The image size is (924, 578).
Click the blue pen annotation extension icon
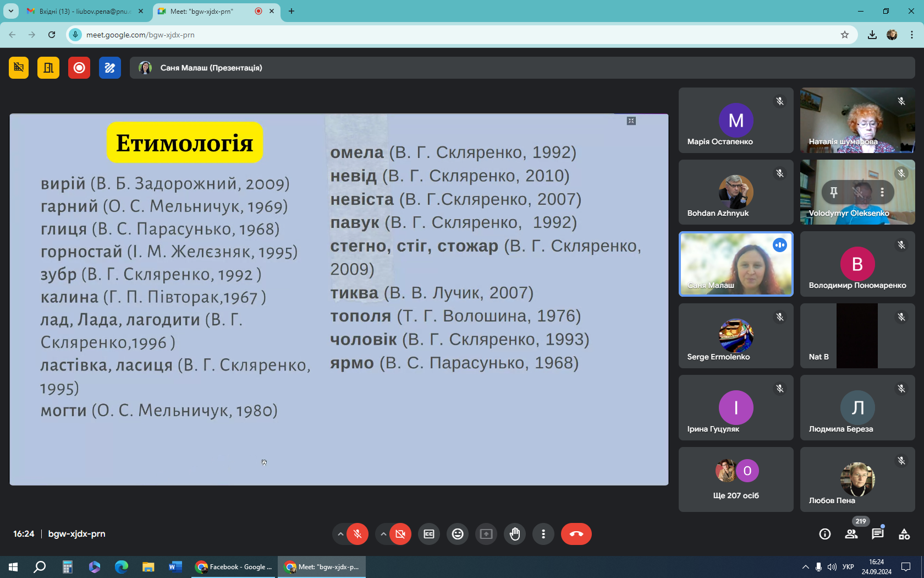110,68
